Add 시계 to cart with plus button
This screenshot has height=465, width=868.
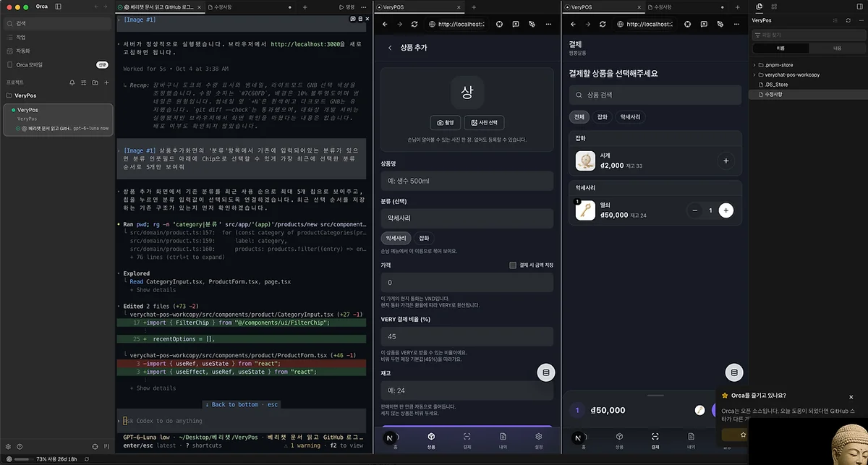point(726,161)
